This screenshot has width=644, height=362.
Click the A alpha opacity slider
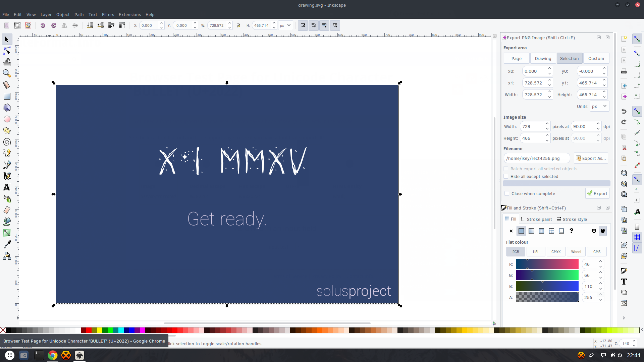coord(547,297)
